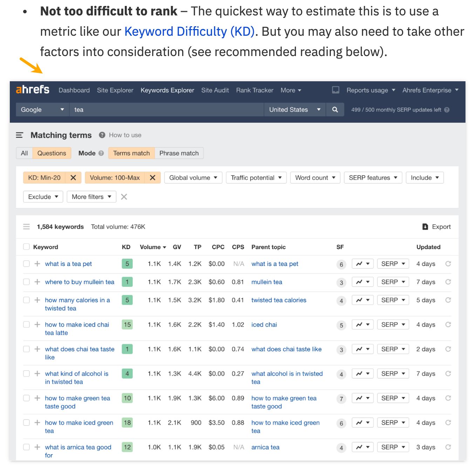Screen dimensions: 476x468
Task: Open the SERP dropdown for 'iced chai'
Action: coord(393,324)
